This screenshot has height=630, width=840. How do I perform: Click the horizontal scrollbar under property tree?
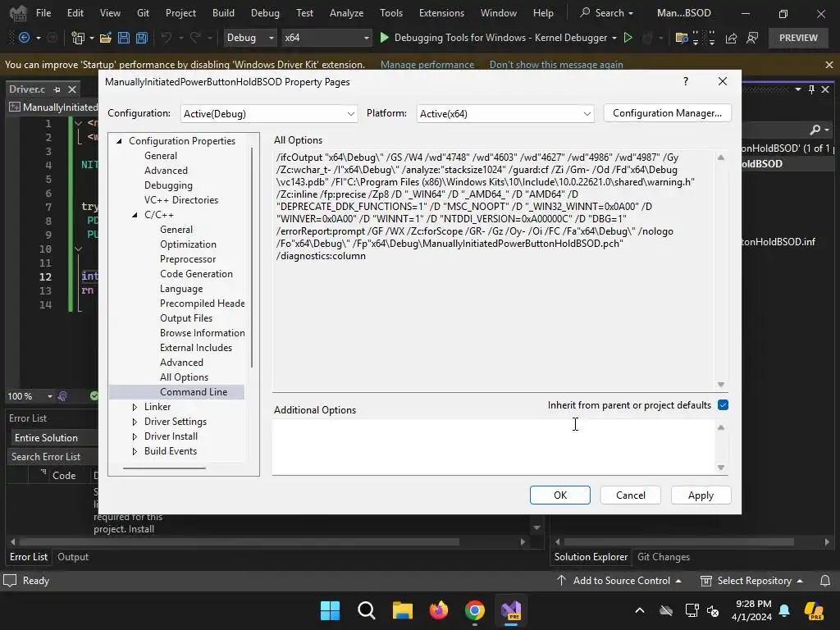164,468
